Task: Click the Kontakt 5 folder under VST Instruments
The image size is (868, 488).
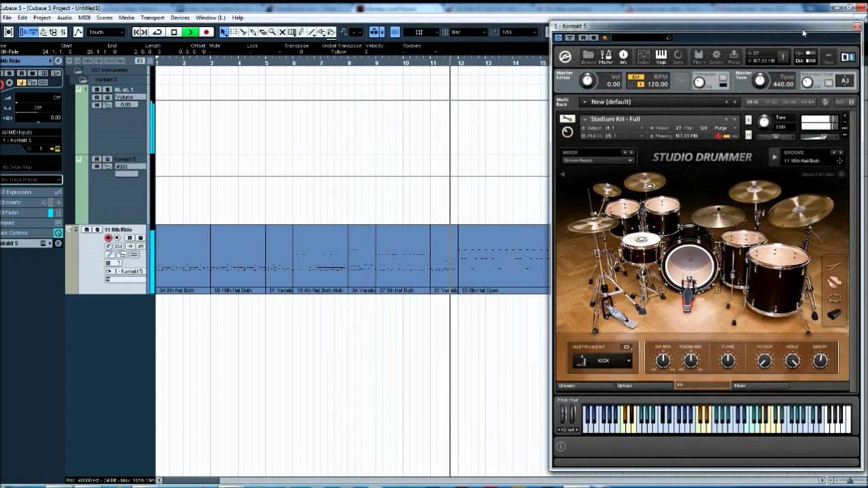Action: click(x=105, y=79)
